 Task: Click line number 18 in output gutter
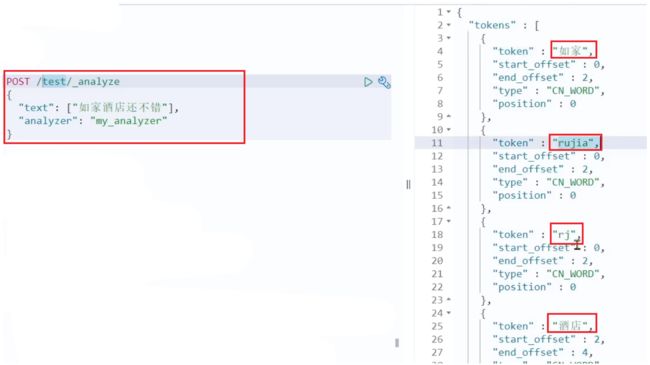click(x=437, y=235)
